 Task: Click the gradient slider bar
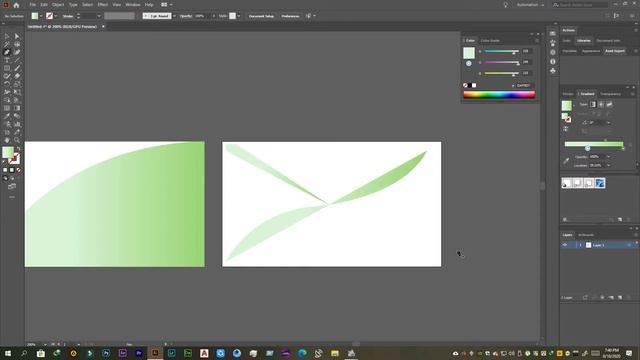pyautogui.click(x=594, y=144)
